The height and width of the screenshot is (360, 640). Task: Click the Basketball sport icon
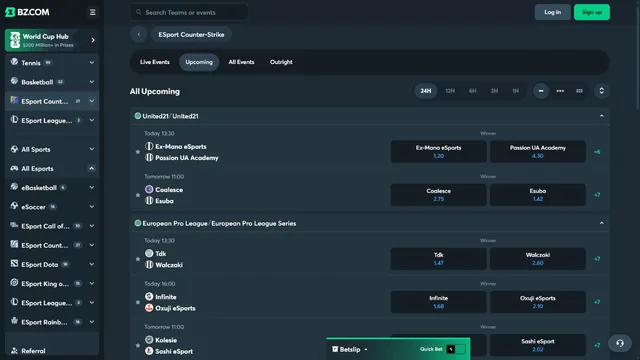pos(14,81)
